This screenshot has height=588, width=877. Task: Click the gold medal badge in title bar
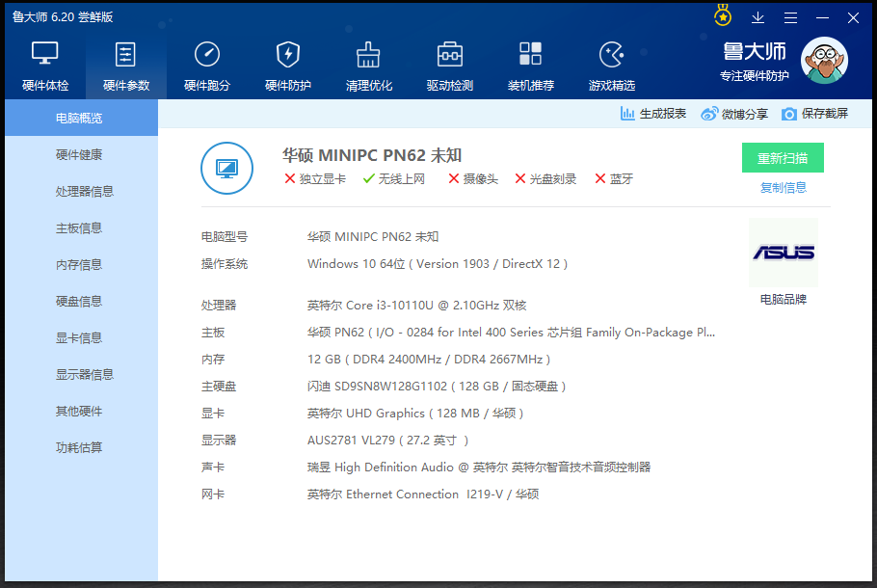click(723, 16)
